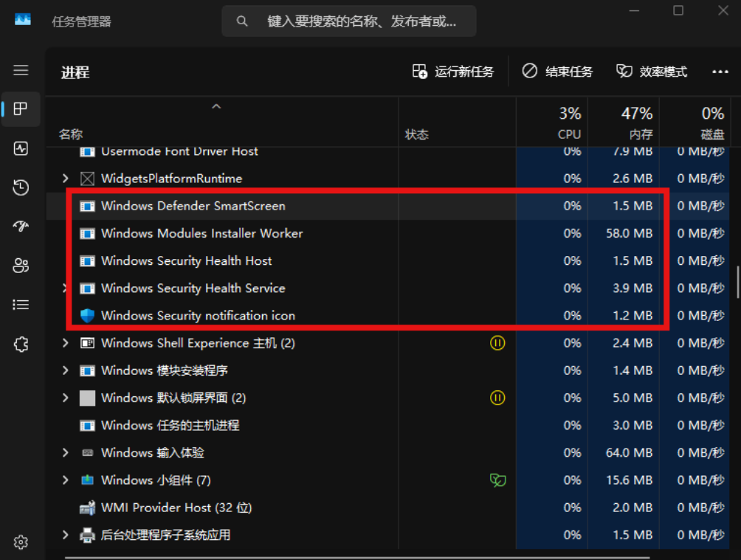Click the WMI Provider Host icon
Image resolution: width=741 pixels, height=560 pixels.
87,508
